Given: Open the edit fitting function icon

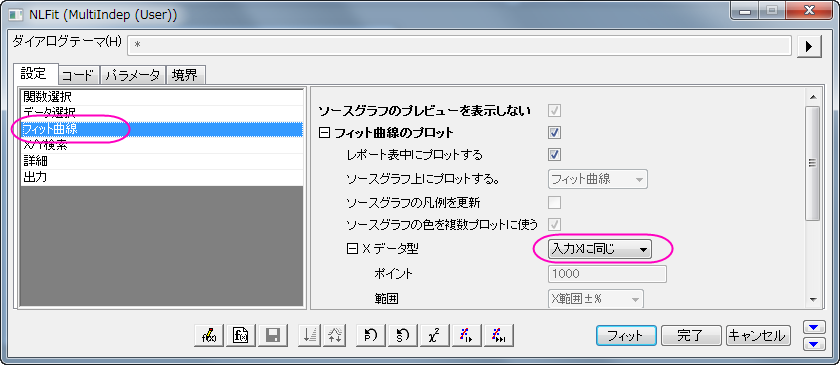Looking at the screenshot, I should [x=208, y=336].
